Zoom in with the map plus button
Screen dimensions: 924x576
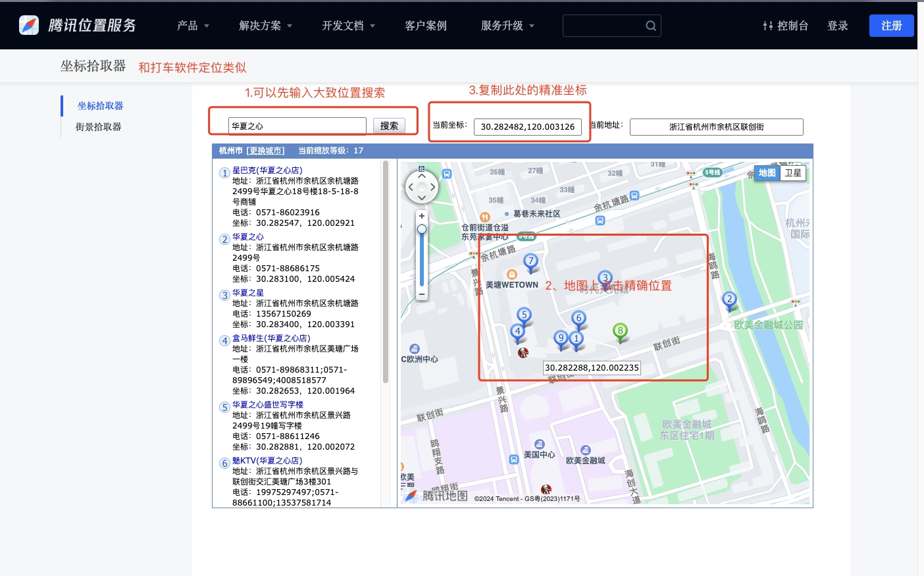point(422,216)
